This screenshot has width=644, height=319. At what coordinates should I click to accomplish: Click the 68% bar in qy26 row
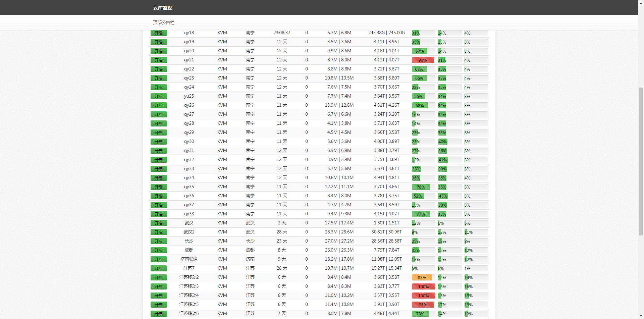pyautogui.click(x=420, y=105)
